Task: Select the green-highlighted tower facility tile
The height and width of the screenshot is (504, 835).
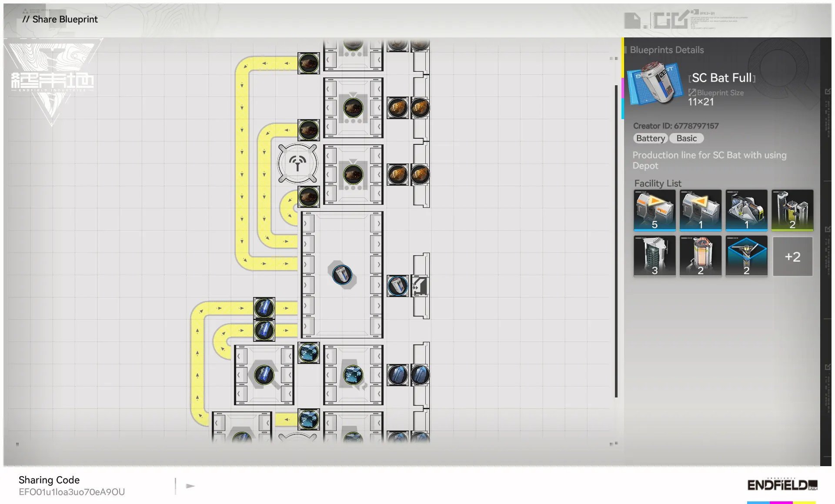Action: (x=792, y=210)
